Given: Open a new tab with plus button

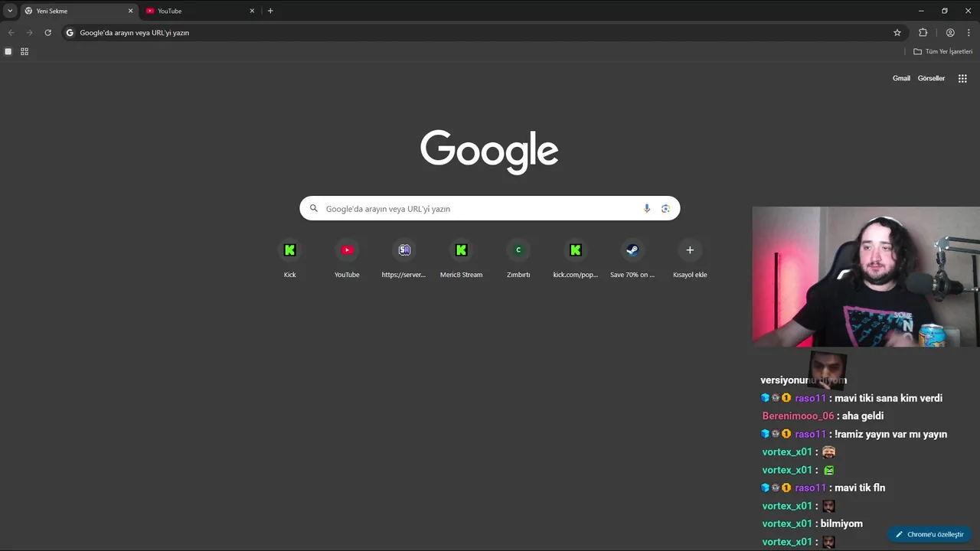Looking at the screenshot, I should tap(270, 11).
